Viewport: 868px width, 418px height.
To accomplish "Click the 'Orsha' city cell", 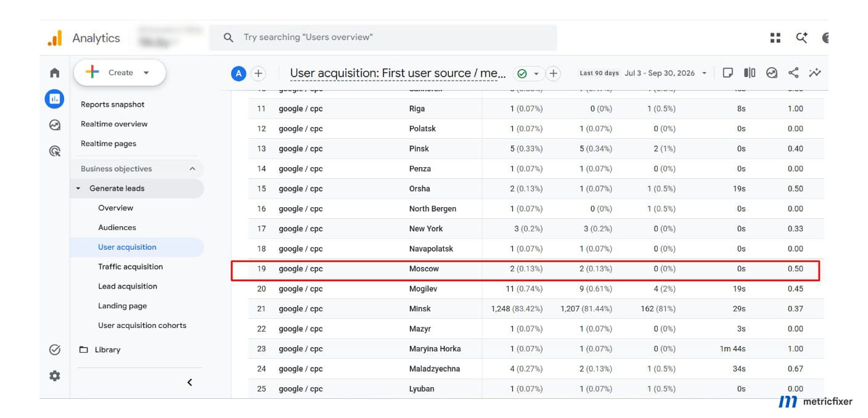I will coord(420,189).
